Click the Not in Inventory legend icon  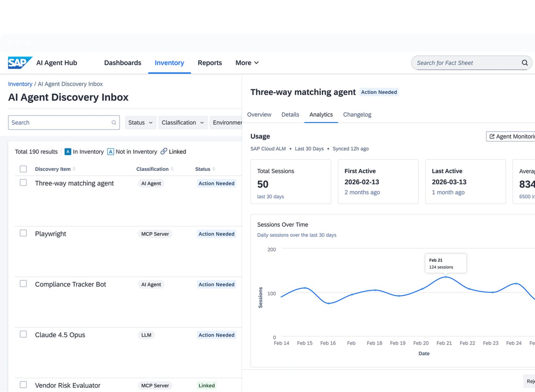(111, 151)
